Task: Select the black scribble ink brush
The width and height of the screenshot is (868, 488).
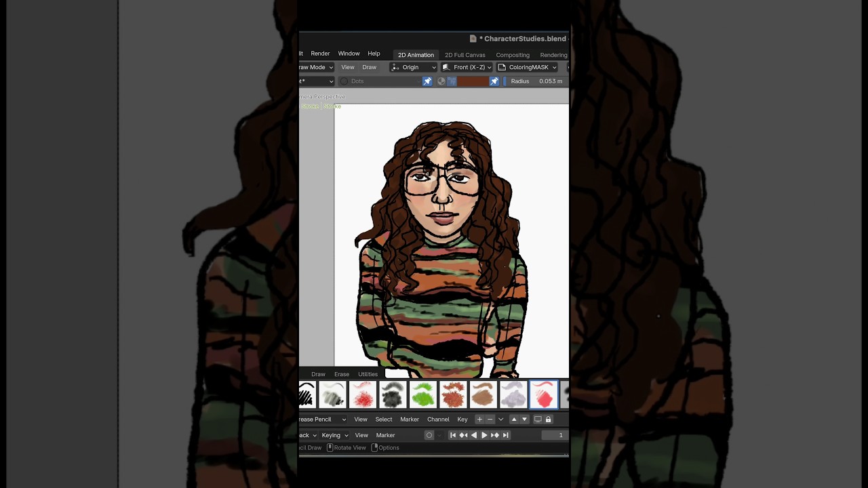Action: pos(307,394)
